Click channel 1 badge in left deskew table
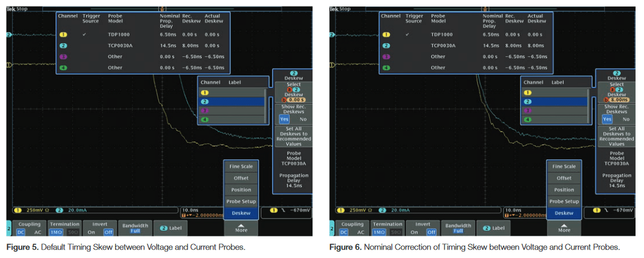The width and height of the screenshot is (644, 258). 64,35
